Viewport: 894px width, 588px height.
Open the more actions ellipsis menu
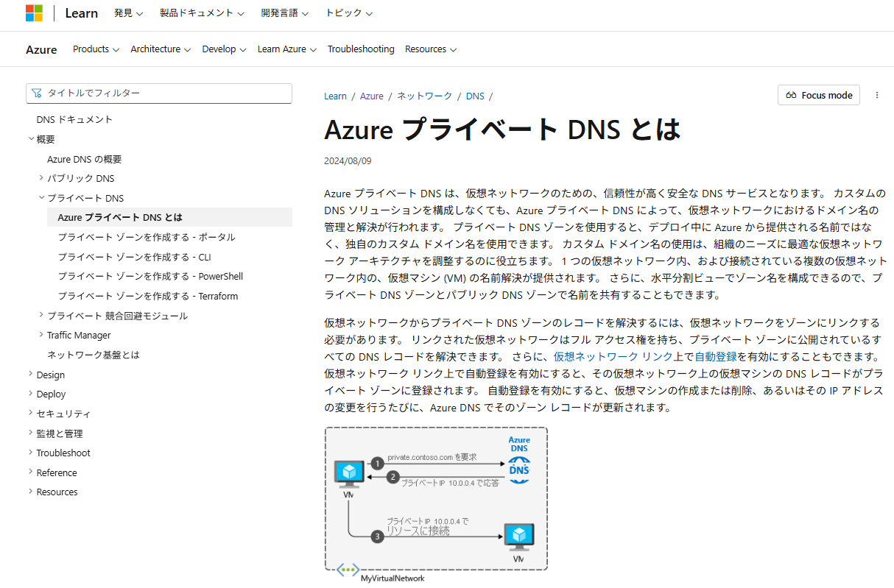(877, 95)
